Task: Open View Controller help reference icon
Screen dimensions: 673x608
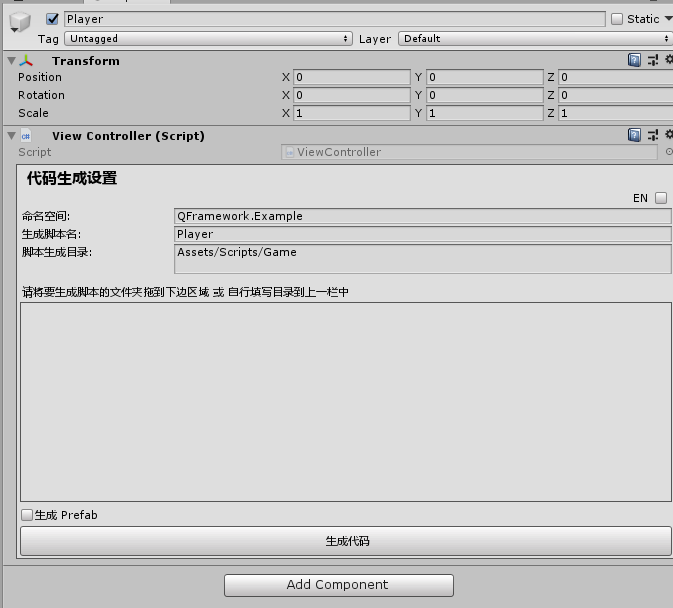Action: pos(634,135)
